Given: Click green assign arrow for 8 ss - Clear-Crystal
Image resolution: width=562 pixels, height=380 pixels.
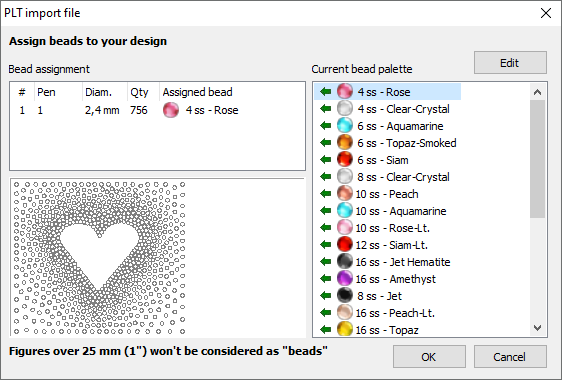Looking at the screenshot, I should pos(325,177).
